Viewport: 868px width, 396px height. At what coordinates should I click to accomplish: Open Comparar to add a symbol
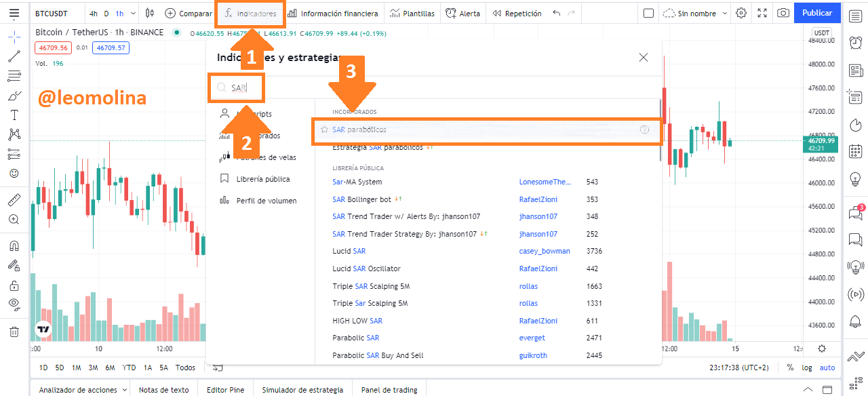(189, 13)
